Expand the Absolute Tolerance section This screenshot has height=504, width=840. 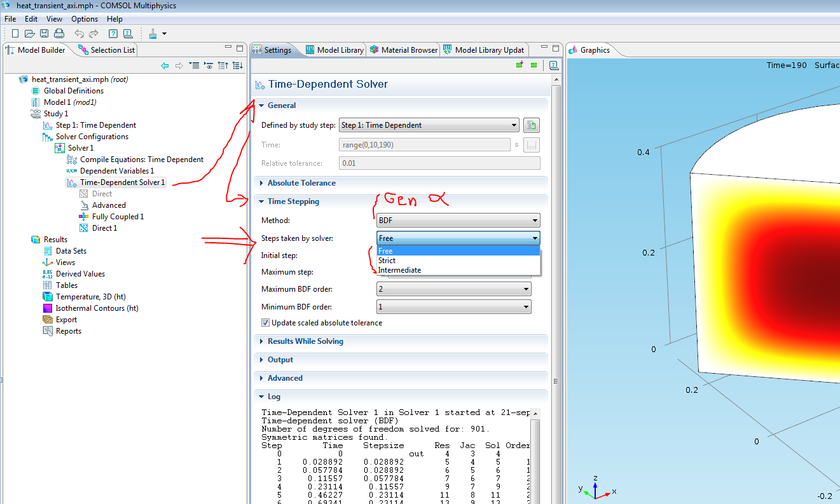point(301,183)
